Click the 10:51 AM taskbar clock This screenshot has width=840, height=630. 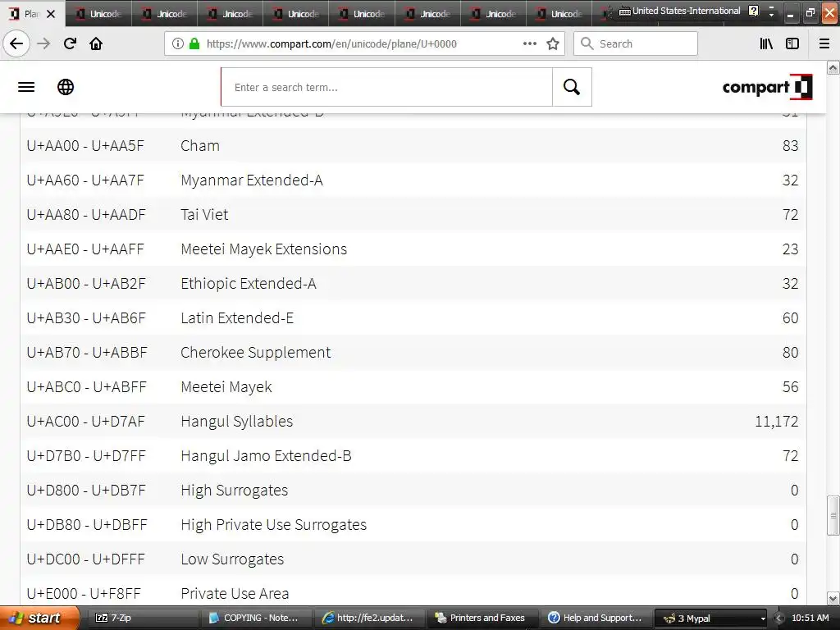tap(810, 618)
